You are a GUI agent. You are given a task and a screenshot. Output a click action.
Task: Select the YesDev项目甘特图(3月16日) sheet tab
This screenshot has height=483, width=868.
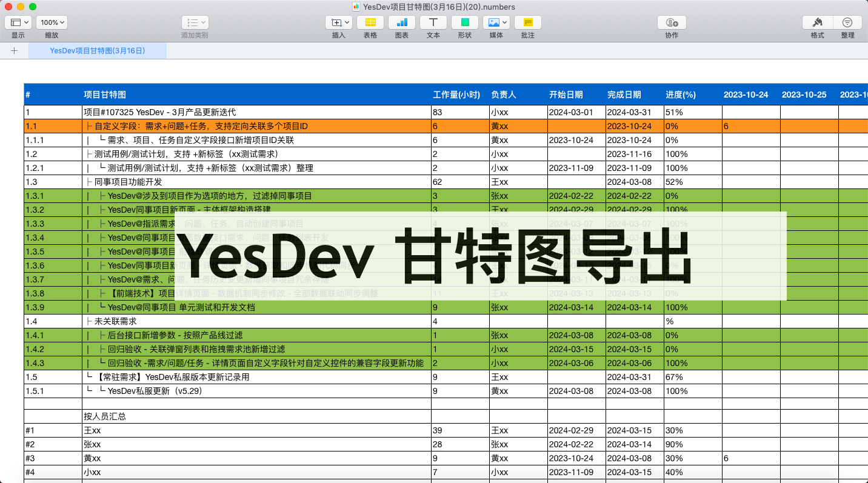pyautogui.click(x=98, y=51)
